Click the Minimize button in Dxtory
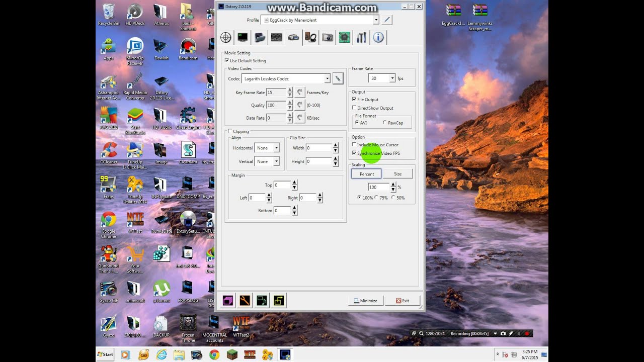The width and height of the screenshot is (644, 362). [x=366, y=301]
